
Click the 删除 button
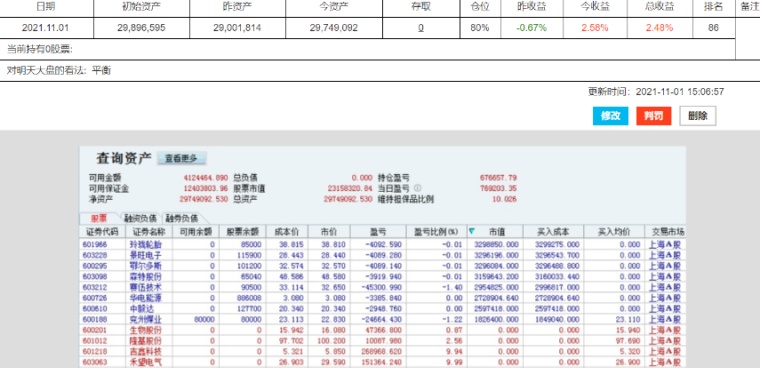click(x=697, y=116)
